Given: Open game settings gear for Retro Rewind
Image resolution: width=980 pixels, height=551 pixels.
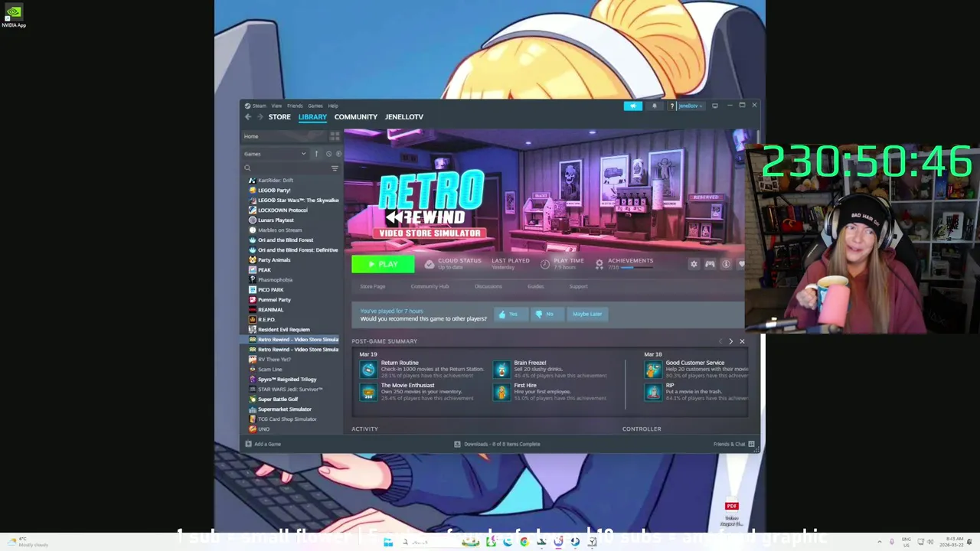Looking at the screenshot, I should coord(694,264).
